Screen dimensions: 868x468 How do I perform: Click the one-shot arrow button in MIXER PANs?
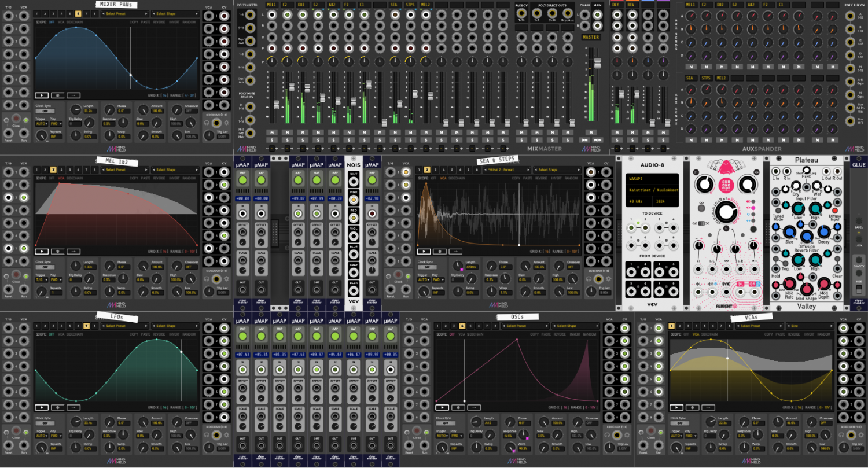point(73,95)
